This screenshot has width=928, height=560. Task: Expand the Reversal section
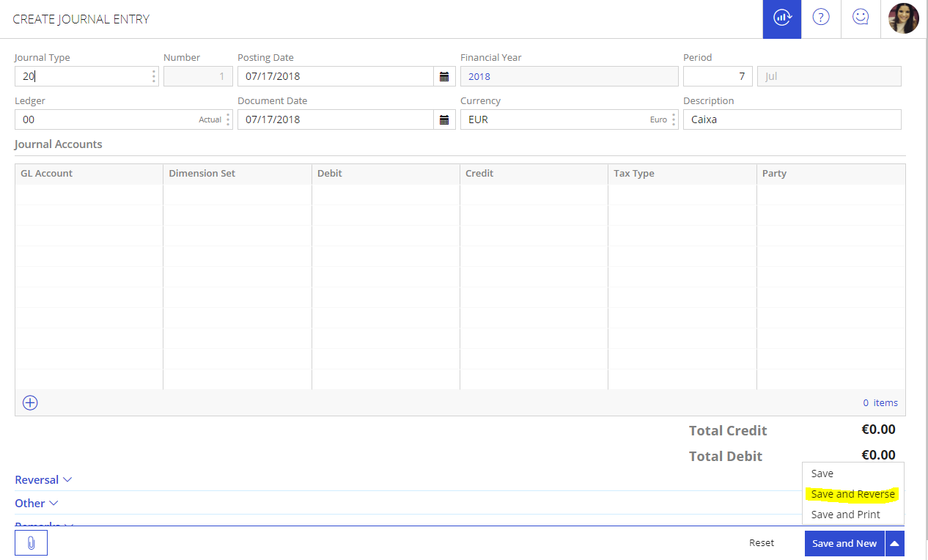click(x=43, y=480)
